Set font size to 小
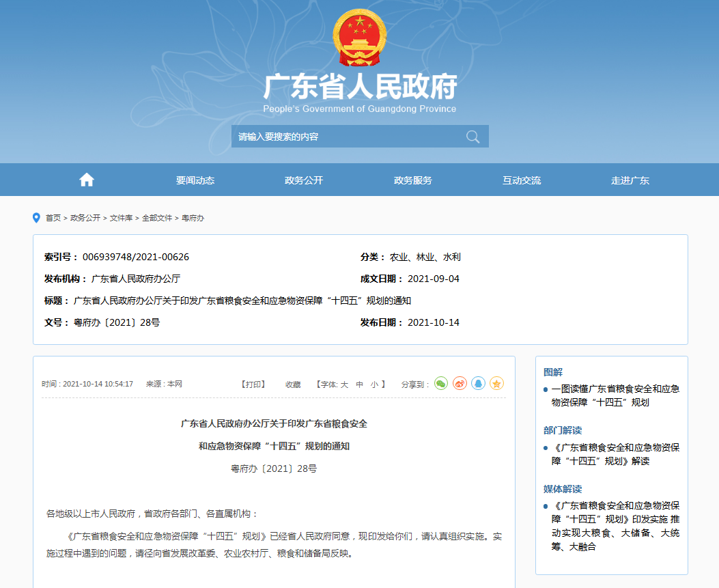719x588 pixels. point(375,384)
